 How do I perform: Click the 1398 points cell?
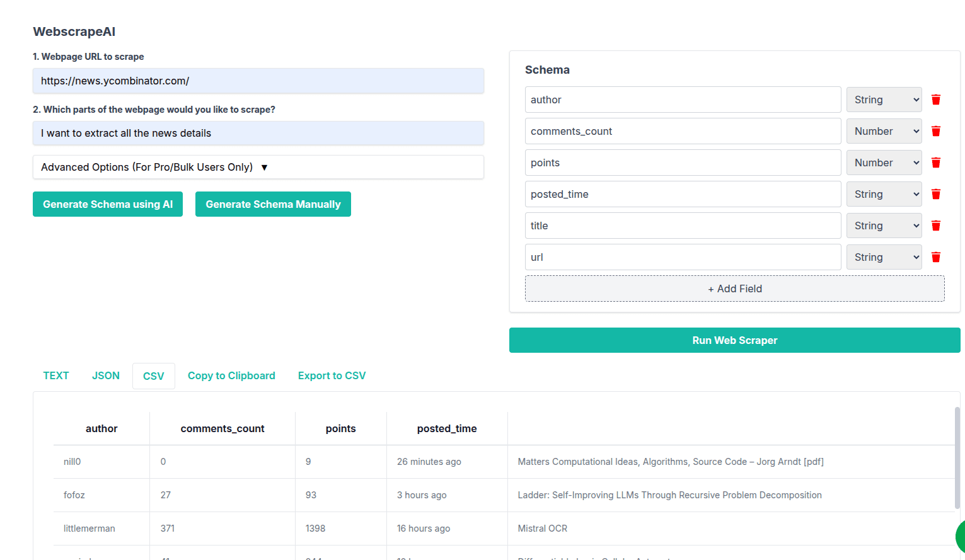(x=341, y=529)
